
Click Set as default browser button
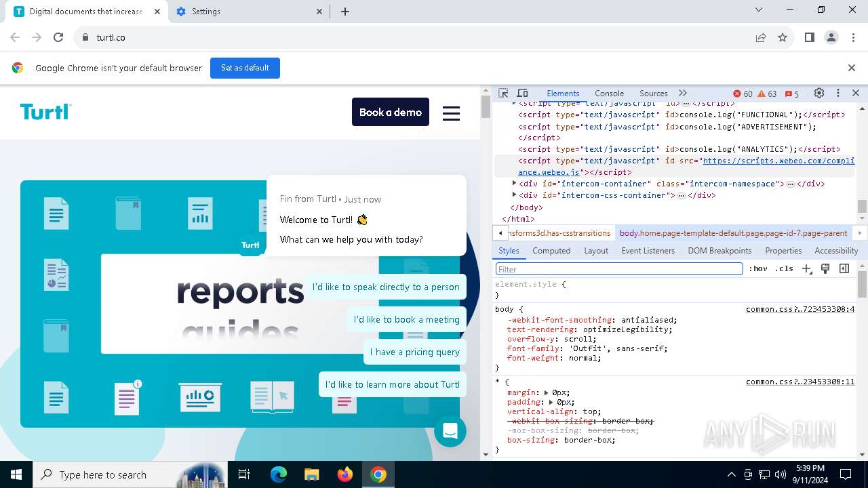(x=245, y=68)
